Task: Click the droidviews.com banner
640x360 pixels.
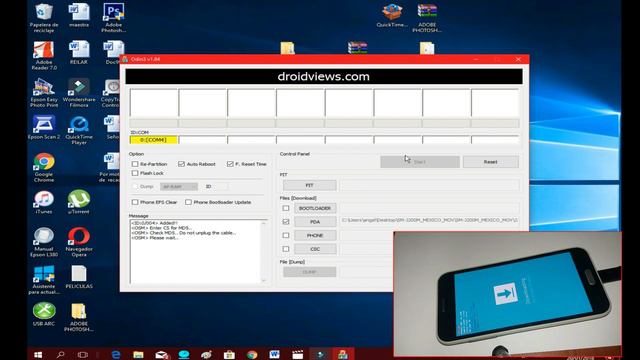Action: pos(324,76)
